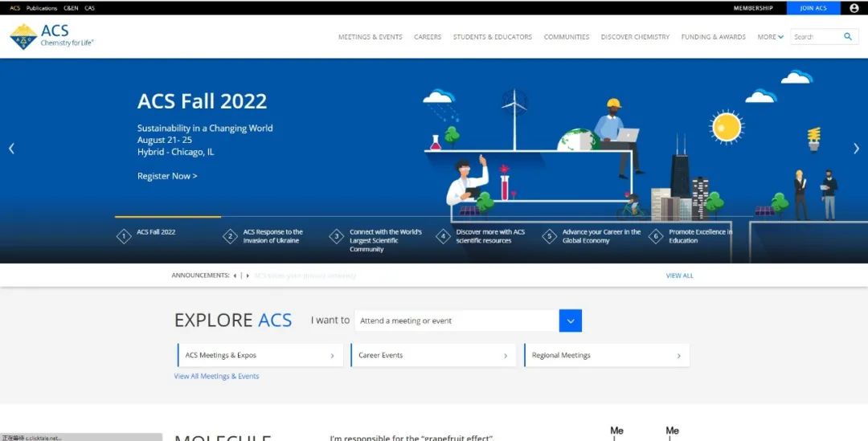868x441 pixels.
Task: Select slide 2 diamond icon in carousel
Action: coord(230,236)
